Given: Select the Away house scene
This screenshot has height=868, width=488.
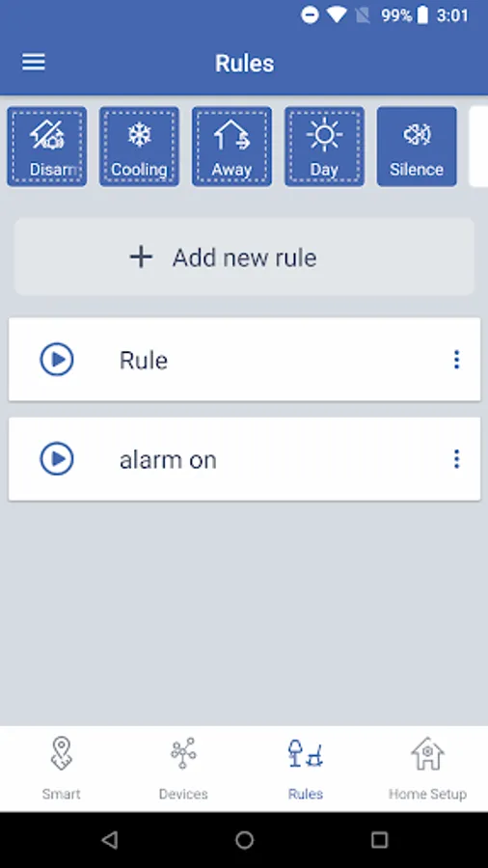Looking at the screenshot, I should (x=231, y=147).
